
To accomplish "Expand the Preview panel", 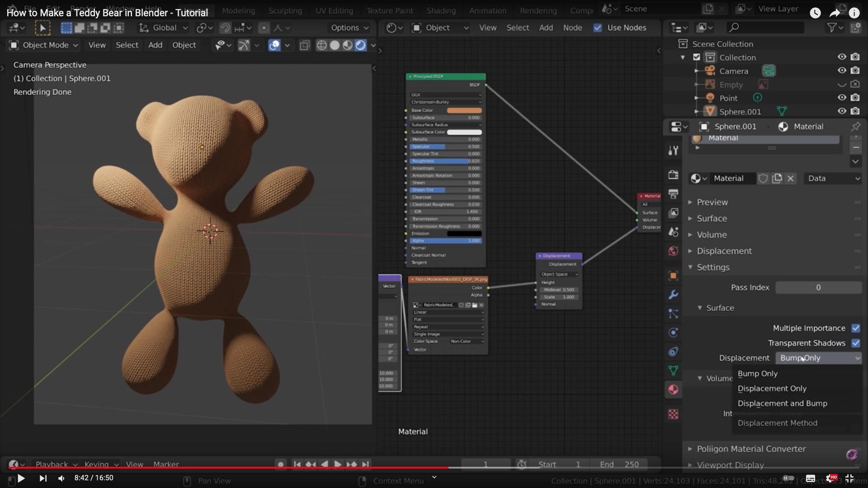I will (x=712, y=202).
